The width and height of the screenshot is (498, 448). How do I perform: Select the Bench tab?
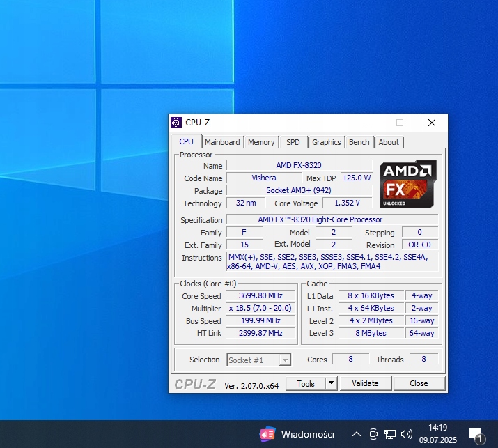(359, 142)
